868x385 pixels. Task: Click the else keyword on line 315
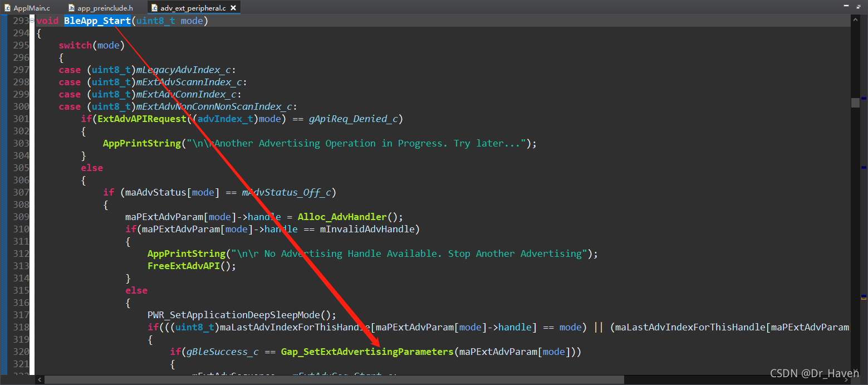coord(136,290)
